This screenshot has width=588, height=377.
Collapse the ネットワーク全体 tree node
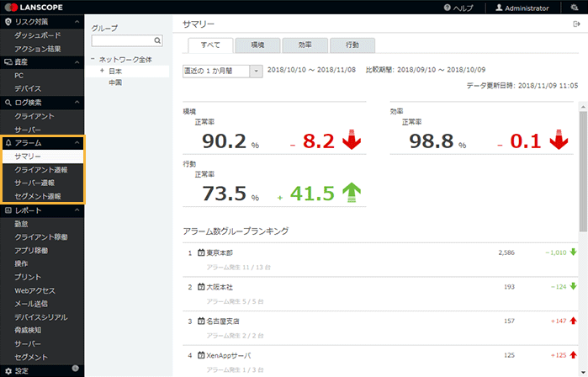pyautogui.click(x=93, y=60)
